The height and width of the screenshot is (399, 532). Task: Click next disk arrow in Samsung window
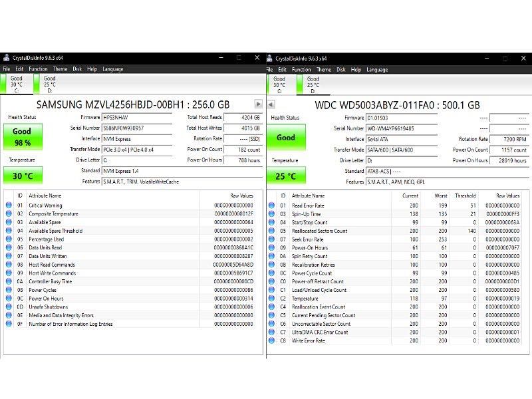coord(258,104)
